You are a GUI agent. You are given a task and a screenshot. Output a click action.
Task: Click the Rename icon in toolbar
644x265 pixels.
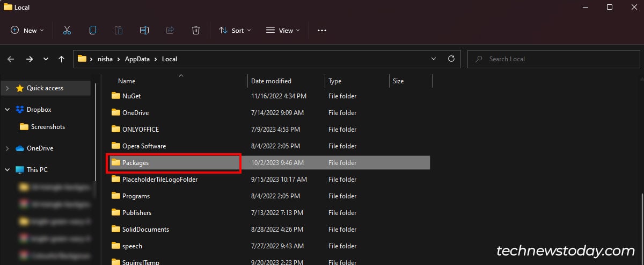(x=144, y=30)
